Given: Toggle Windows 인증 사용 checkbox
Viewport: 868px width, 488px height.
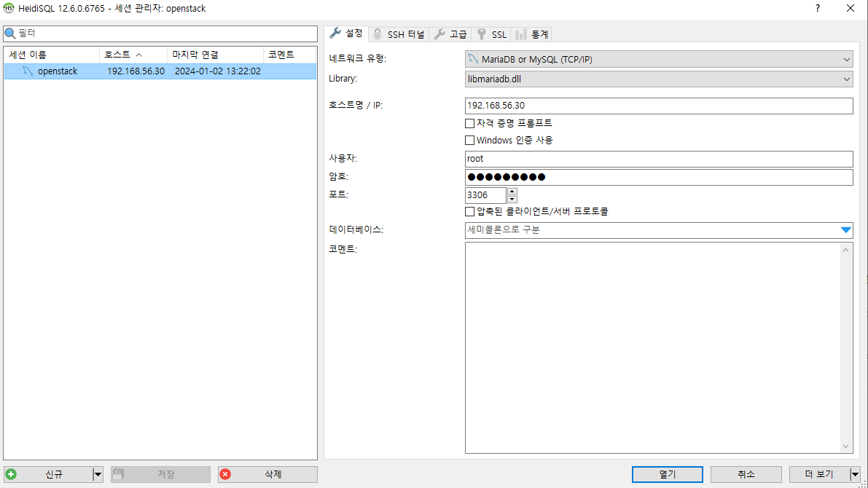Looking at the screenshot, I should click(469, 141).
